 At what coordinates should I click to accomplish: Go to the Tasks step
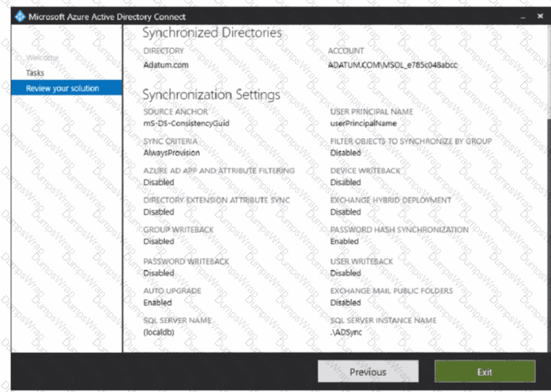tap(35, 73)
